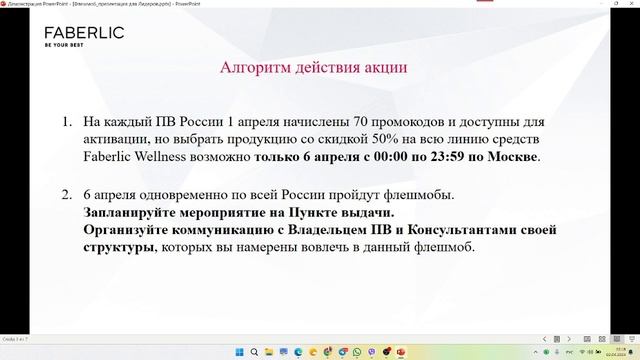Switch to Slide Sorter view icon
The width and height of the screenshot is (640, 360).
[602, 339]
